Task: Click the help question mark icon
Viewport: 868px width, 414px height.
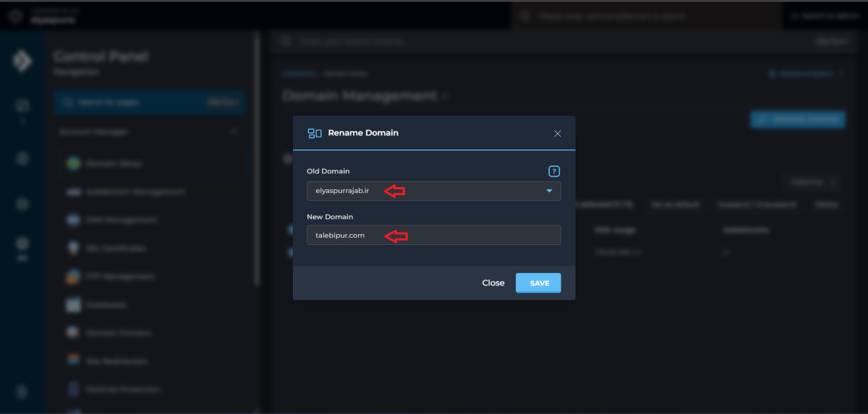Action: point(554,171)
